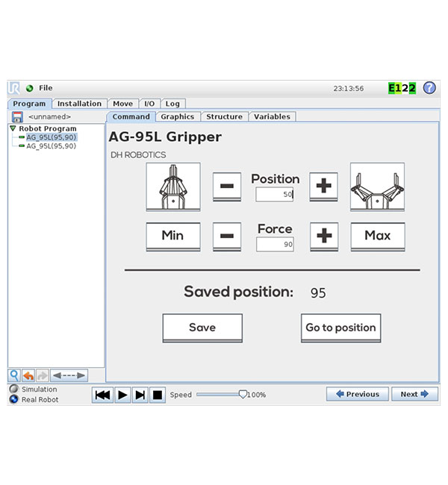The height and width of the screenshot is (485, 448).
Task: Click the move-node dashed arrows button
Action: click(x=69, y=375)
